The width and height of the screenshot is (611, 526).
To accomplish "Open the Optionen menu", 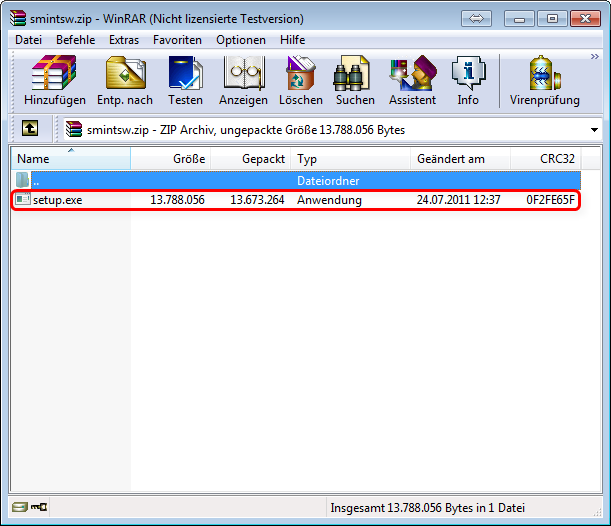I will tap(241, 40).
